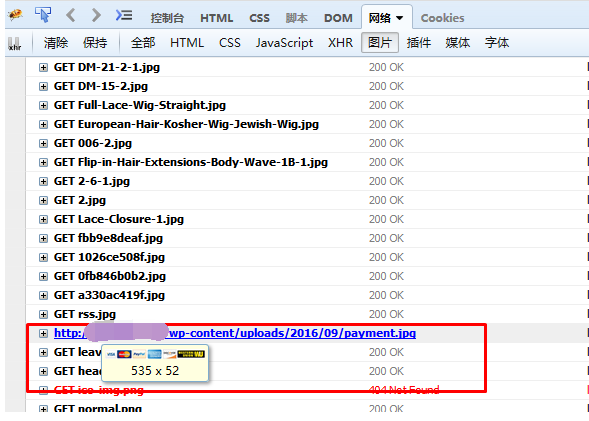Go back with the left arrow icon
The image size is (589, 421).
[70, 15]
